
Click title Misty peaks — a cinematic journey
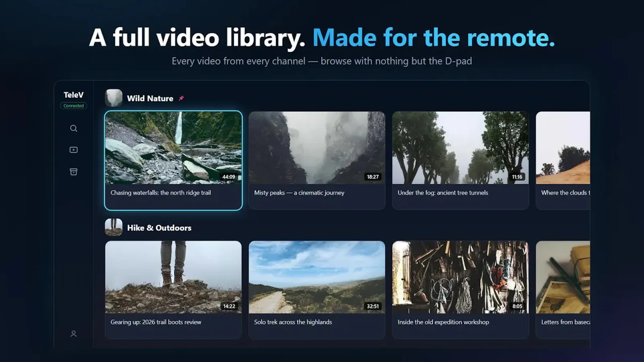coord(299,193)
